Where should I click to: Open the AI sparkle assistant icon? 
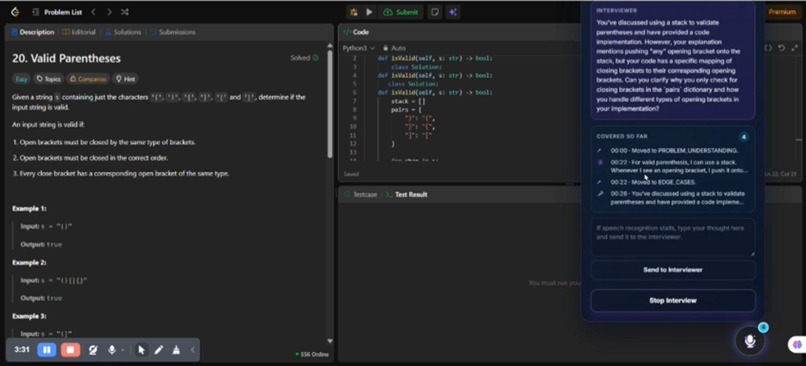[x=453, y=12]
